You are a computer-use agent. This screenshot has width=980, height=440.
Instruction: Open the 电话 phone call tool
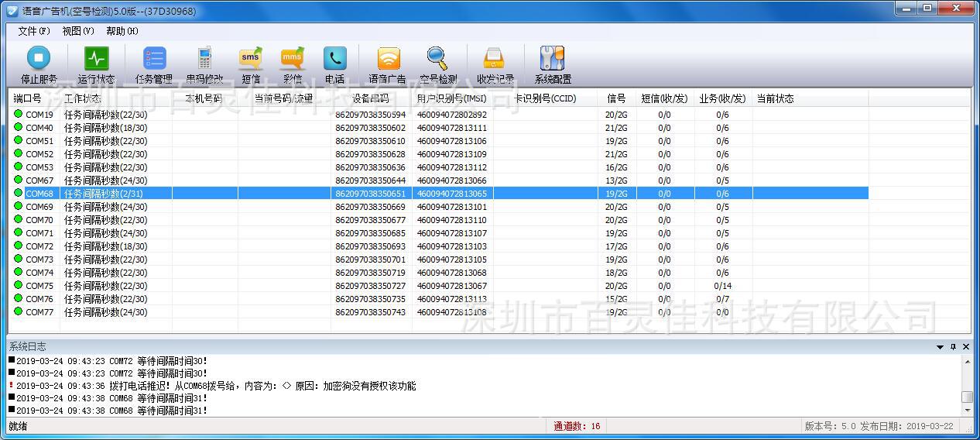tap(334, 65)
